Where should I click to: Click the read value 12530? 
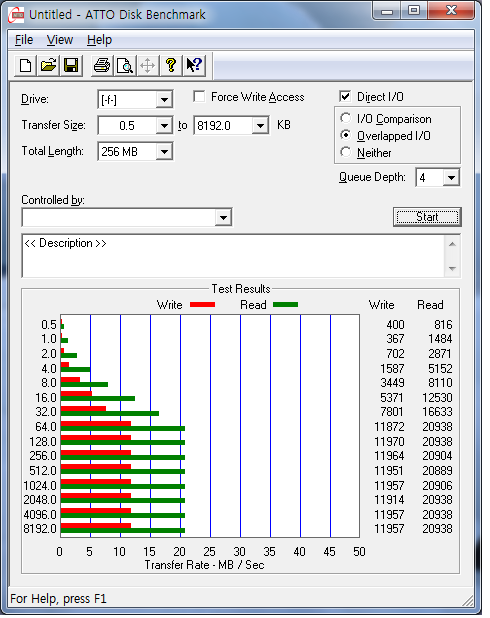[x=437, y=398]
